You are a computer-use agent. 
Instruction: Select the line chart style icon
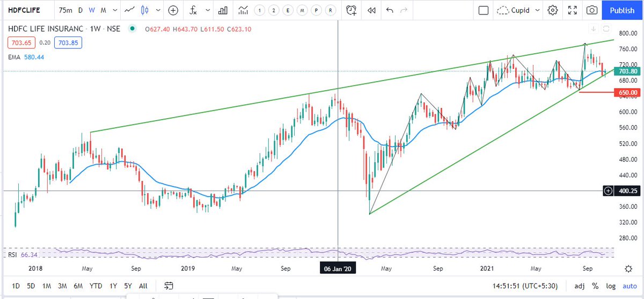[x=129, y=10]
